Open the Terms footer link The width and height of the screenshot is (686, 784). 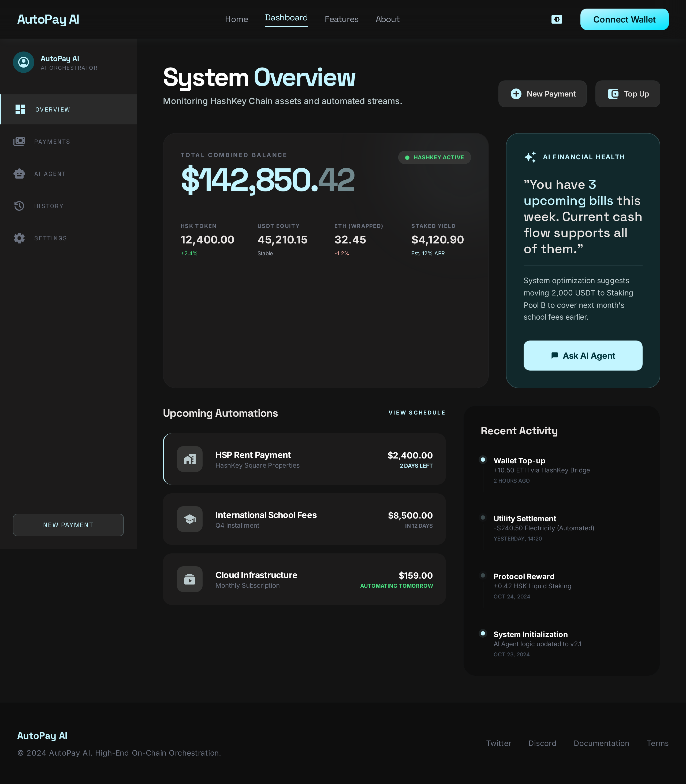657,743
